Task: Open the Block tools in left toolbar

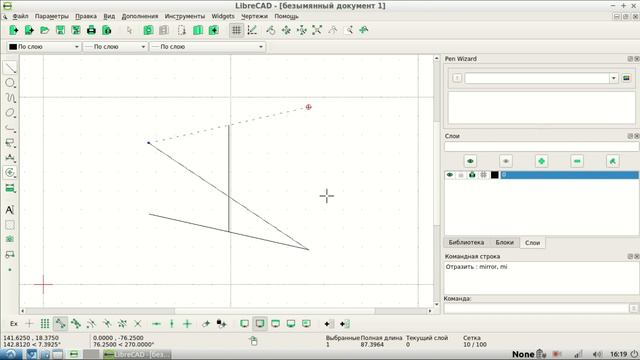Action: (x=10, y=254)
